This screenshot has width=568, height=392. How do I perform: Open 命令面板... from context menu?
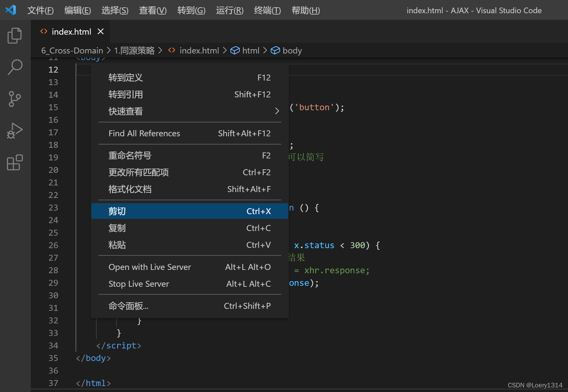point(190,306)
